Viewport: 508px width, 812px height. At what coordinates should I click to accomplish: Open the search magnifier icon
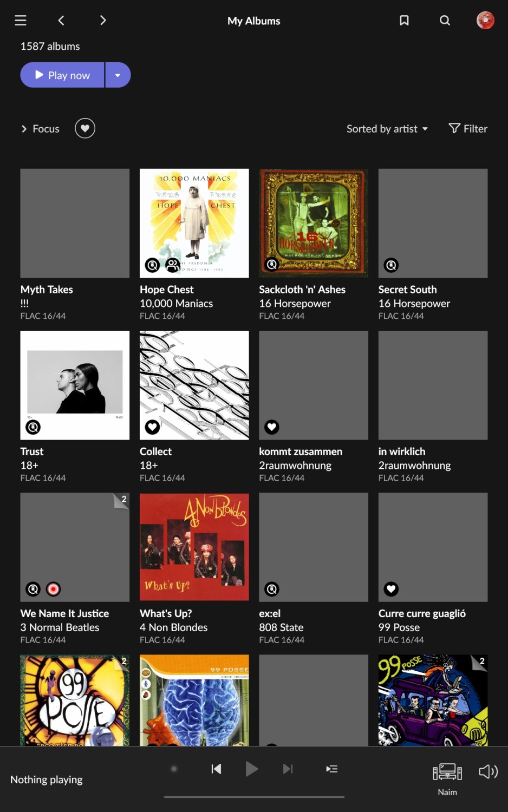coord(445,21)
